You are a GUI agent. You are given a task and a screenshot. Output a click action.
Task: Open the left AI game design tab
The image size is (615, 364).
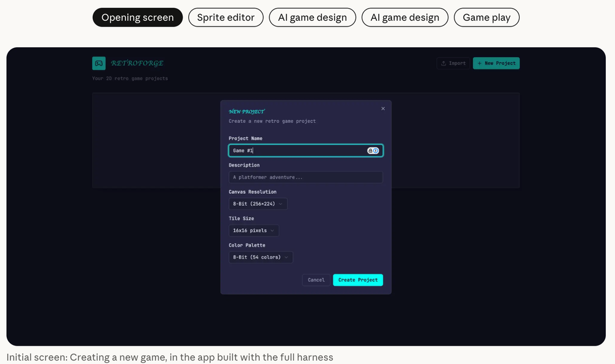pos(312,17)
